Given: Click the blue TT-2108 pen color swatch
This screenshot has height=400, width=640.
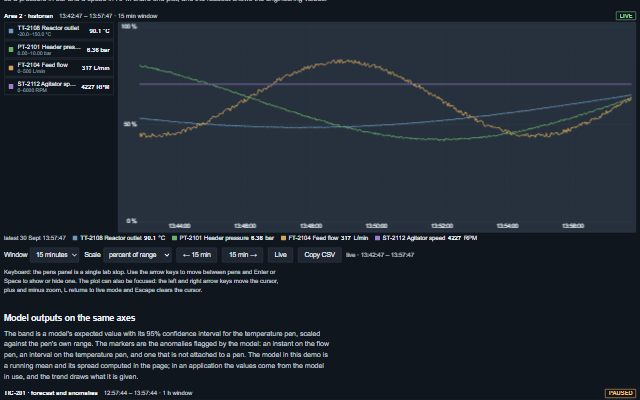Looking at the screenshot, I should [x=11, y=31].
